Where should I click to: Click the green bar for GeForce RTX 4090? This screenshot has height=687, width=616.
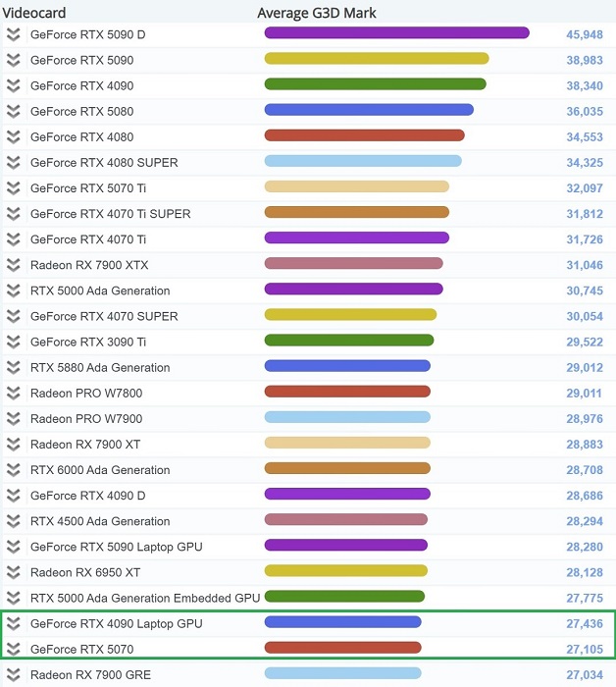click(x=376, y=84)
